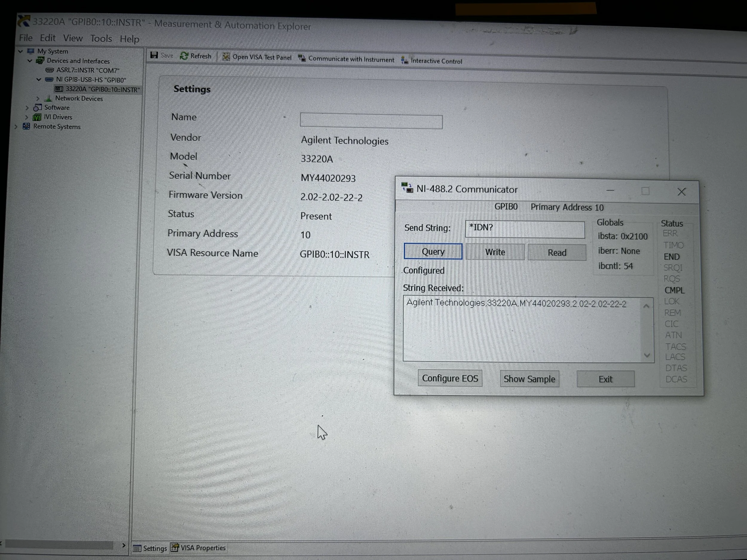Select the NI GPIB-USB-HS GPIB0 interface
This screenshot has width=747, height=560.
(x=91, y=80)
